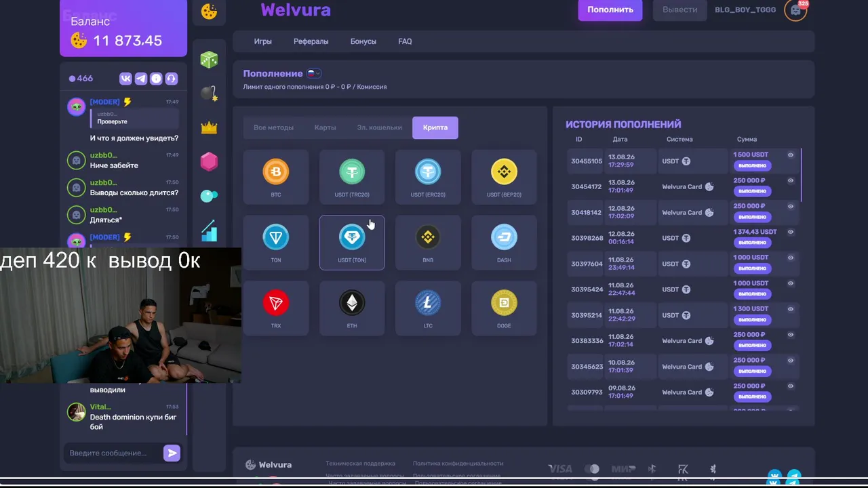View details of deposit 30455105
Viewport: 868px width, 488px height.
pyautogui.click(x=791, y=155)
